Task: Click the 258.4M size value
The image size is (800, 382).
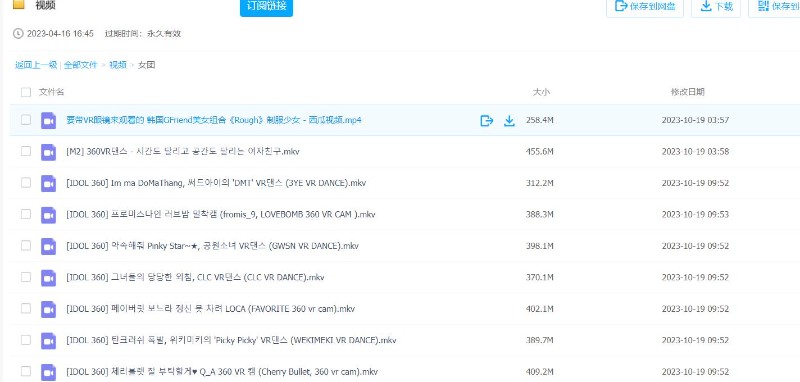Action: click(540, 120)
